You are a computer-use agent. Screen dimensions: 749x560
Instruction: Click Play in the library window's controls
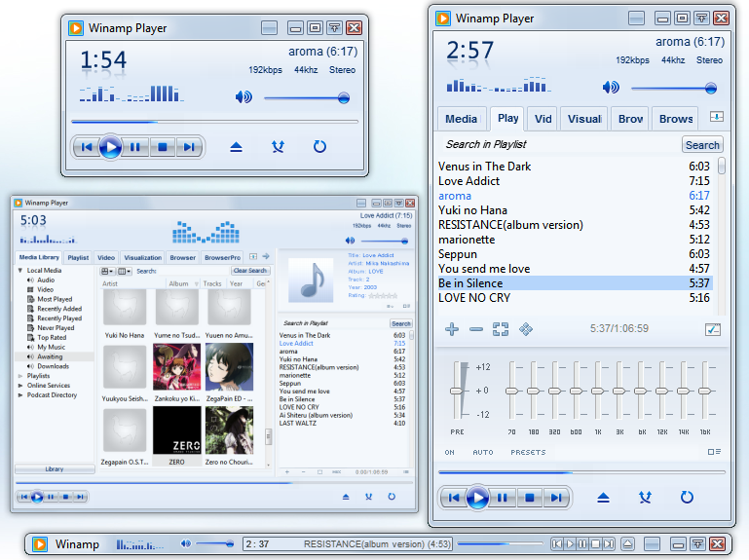coord(37,497)
